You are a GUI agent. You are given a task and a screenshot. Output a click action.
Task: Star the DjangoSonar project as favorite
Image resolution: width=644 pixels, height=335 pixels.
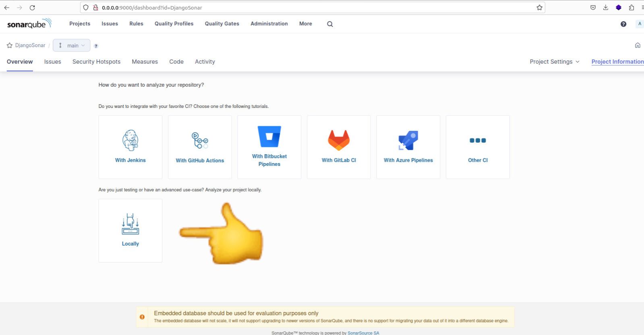pos(10,45)
